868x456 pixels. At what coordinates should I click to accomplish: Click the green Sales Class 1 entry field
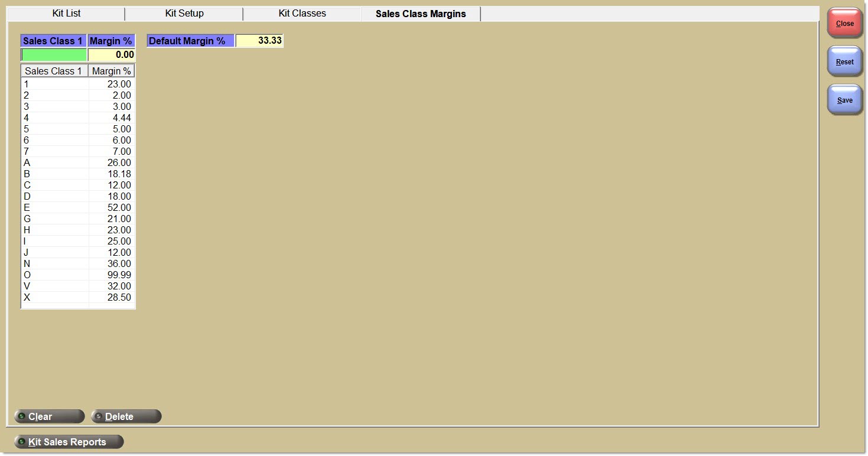point(54,55)
